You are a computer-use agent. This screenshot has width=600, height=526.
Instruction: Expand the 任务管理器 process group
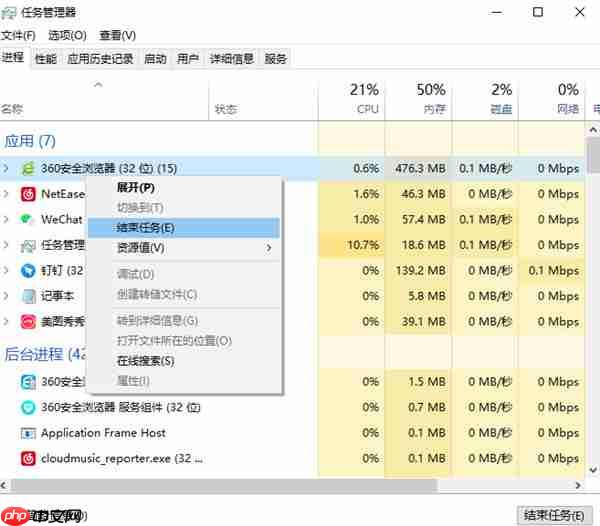point(6,245)
